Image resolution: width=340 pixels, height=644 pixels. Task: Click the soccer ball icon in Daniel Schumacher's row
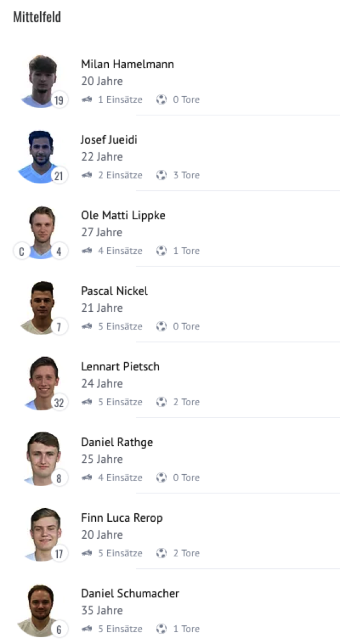tap(161, 629)
